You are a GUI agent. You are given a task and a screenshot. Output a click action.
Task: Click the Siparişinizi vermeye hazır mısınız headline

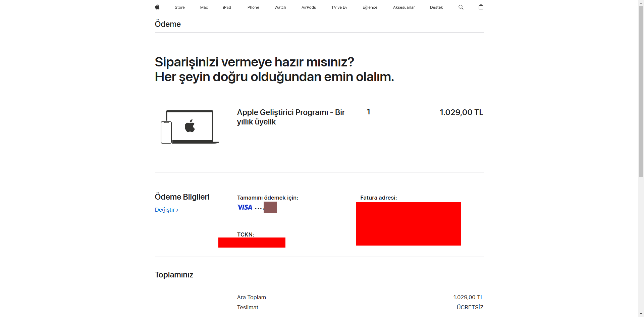pos(254,62)
